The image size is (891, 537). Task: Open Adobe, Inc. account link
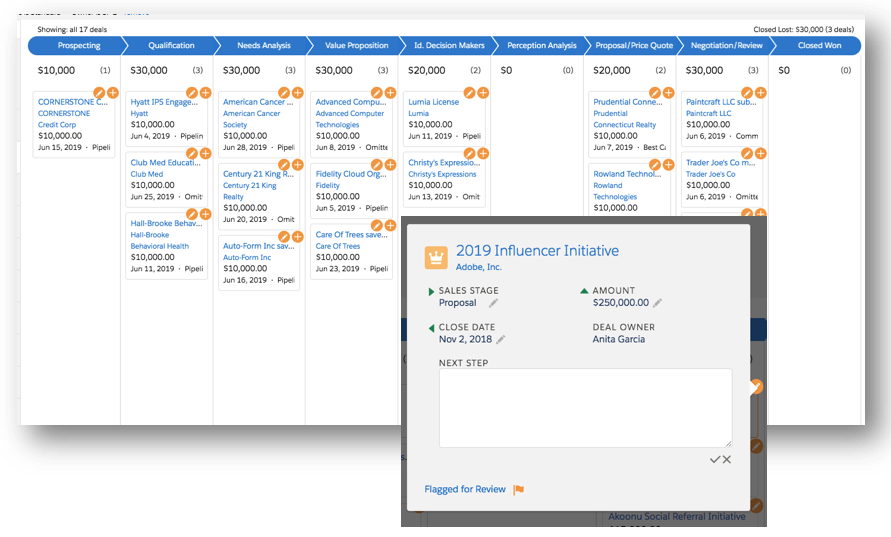point(478,267)
